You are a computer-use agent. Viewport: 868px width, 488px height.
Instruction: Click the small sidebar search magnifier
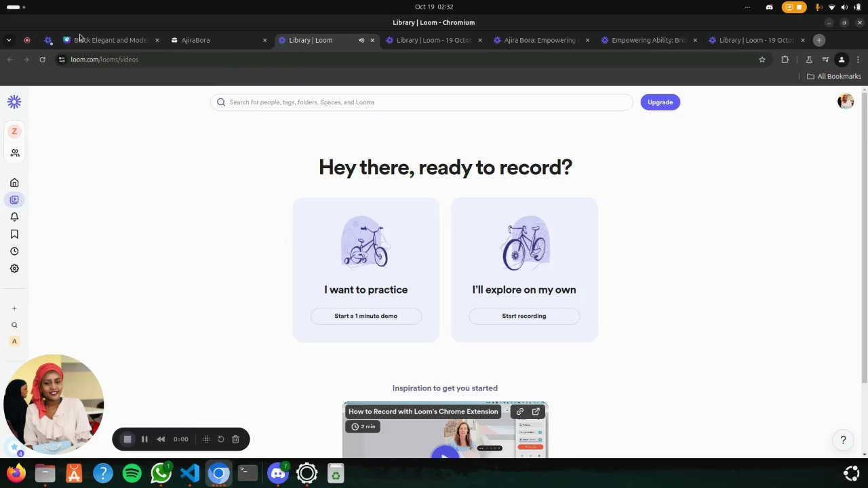(x=14, y=325)
